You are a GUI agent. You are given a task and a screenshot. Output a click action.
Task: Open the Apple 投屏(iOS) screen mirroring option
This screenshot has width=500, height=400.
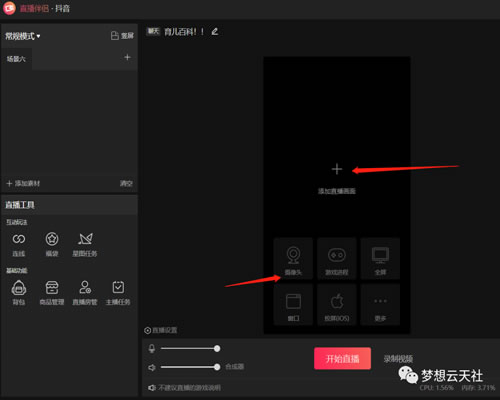click(337, 305)
